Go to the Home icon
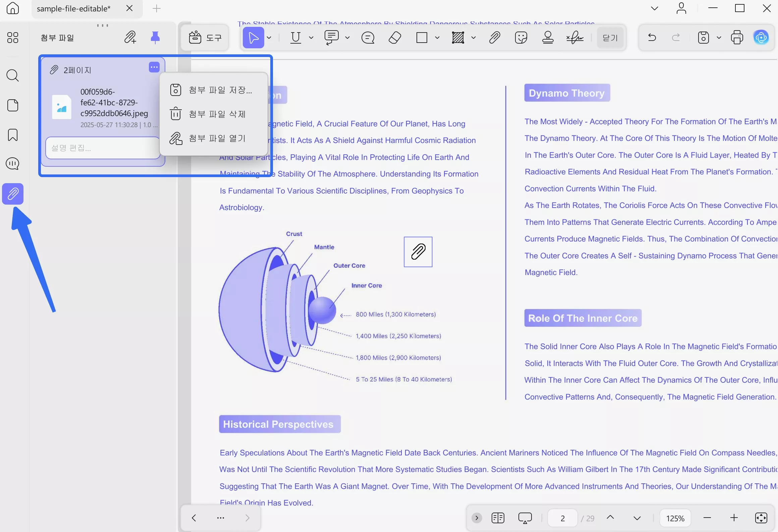Image resolution: width=778 pixels, height=532 pixels. pos(13,8)
